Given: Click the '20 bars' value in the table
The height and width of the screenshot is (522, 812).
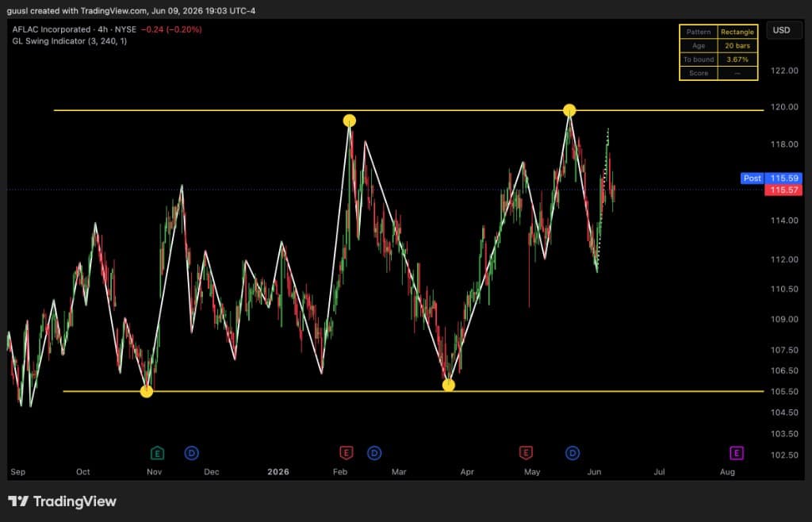Looking at the screenshot, I should tap(737, 45).
